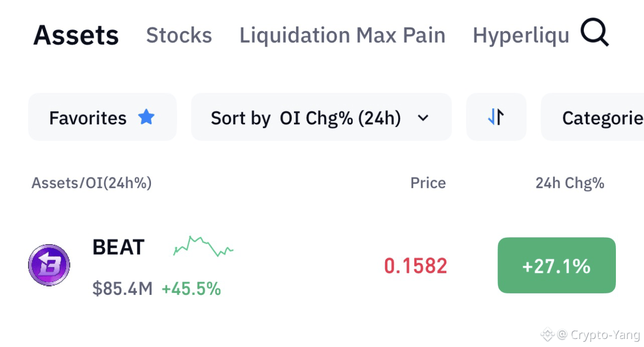644x347 pixels.
Task: Open the Liquidation Max Pain tab
Action: click(343, 35)
